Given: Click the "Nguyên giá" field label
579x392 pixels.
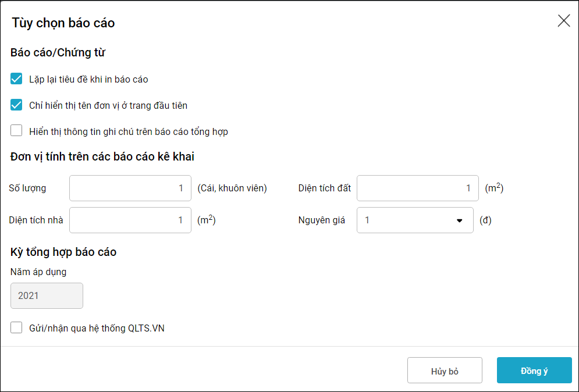Looking at the screenshot, I should 321,220.
